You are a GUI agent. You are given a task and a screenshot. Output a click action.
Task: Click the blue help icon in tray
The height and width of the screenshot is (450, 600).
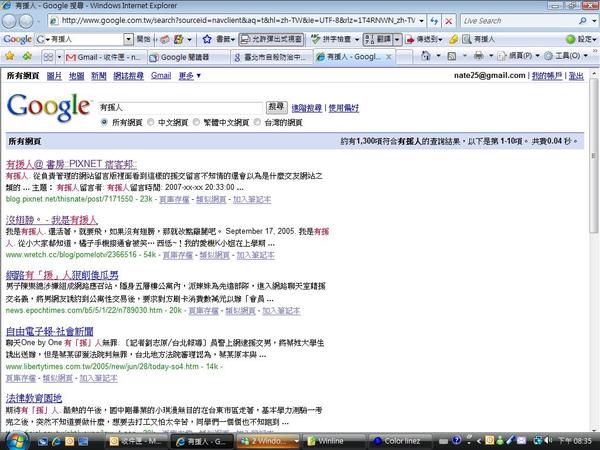456,441
